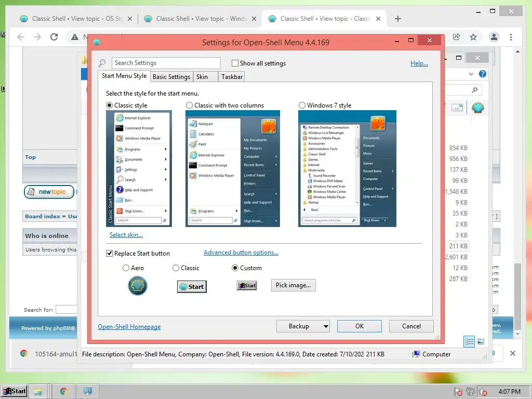
Task: Go back in Chrome browser
Action: pos(21,37)
